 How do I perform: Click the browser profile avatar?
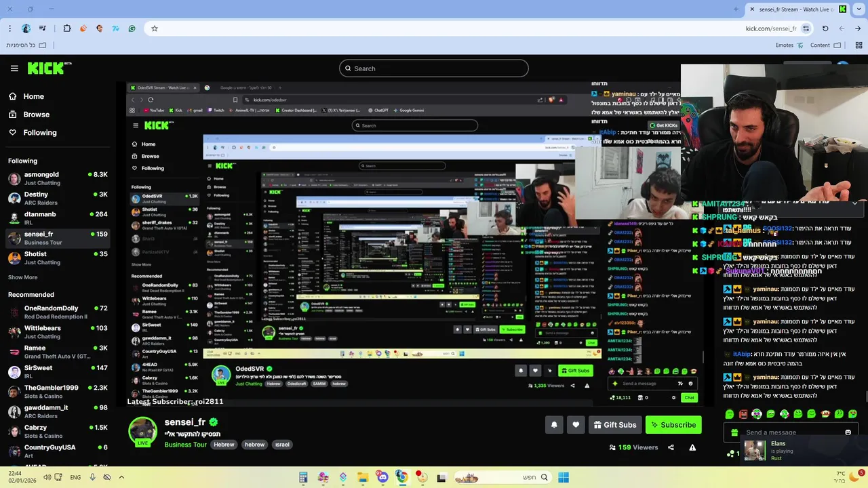tap(26, 28)
